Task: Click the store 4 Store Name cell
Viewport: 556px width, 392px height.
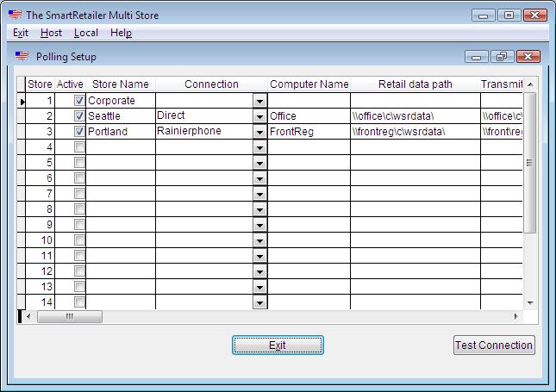Action: coord(121,147)
